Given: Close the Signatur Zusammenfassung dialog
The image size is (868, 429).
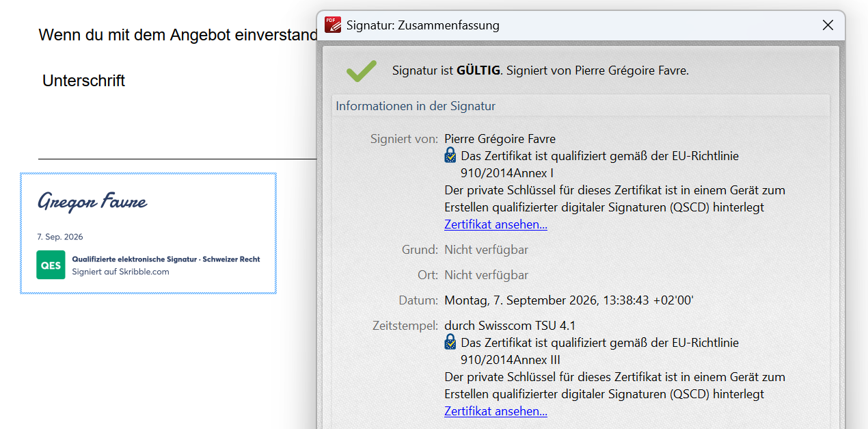Looking at the screenshot, I should pyautogui.click(x=828, y=25).
